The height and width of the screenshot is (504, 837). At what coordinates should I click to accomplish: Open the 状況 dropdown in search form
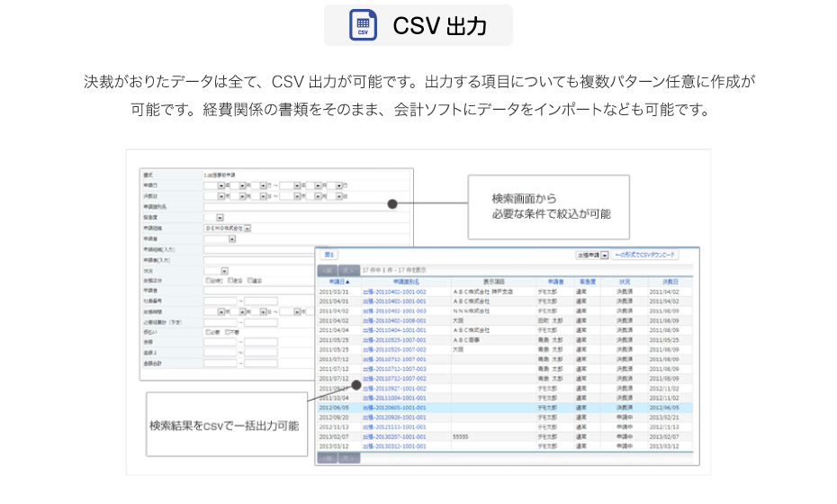[223, 270]
